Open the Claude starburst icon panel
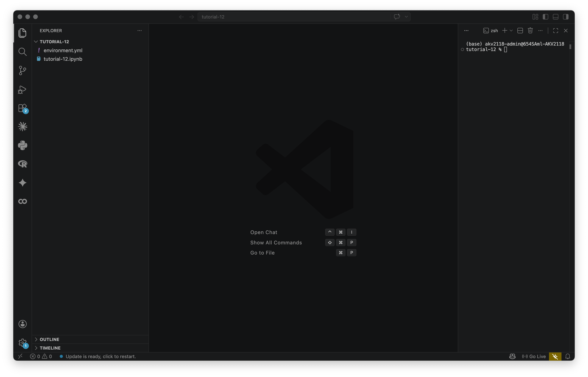 23,127
